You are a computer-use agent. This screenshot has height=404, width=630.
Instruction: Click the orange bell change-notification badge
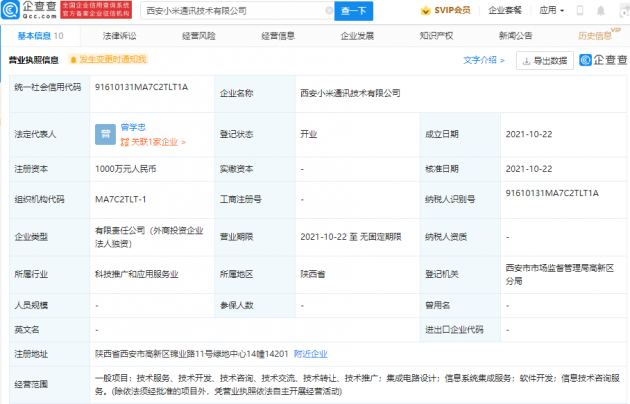108,59
